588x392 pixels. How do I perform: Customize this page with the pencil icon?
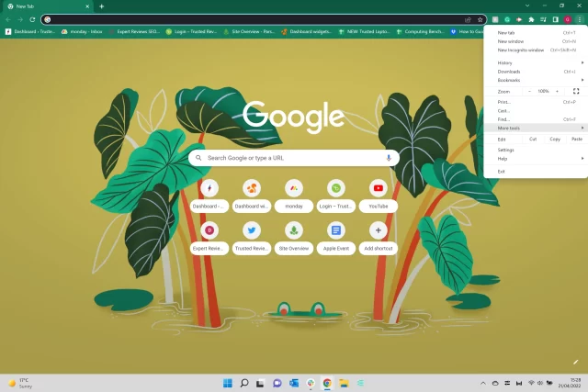[576, 362]
